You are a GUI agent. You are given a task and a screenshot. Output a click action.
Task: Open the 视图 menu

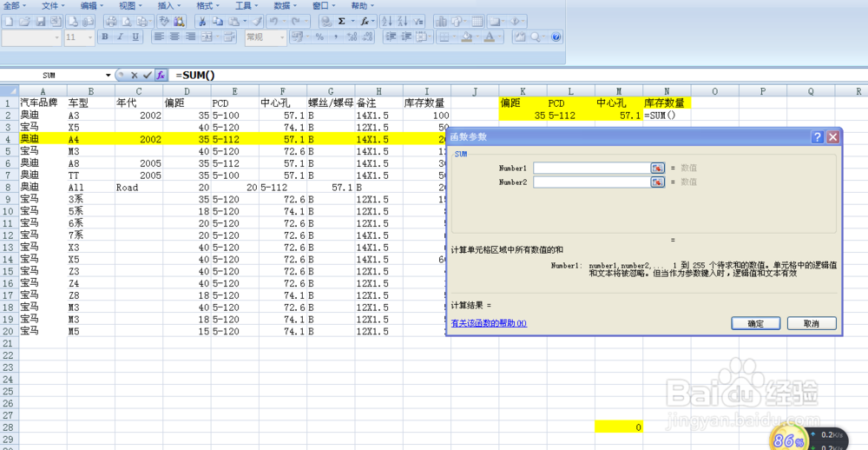coord(131,5)
